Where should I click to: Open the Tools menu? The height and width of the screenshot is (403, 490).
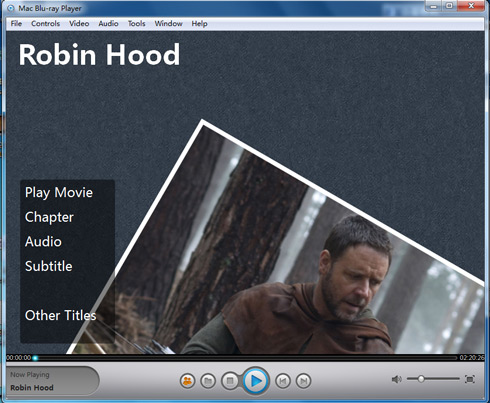click(x=136, y=24)
